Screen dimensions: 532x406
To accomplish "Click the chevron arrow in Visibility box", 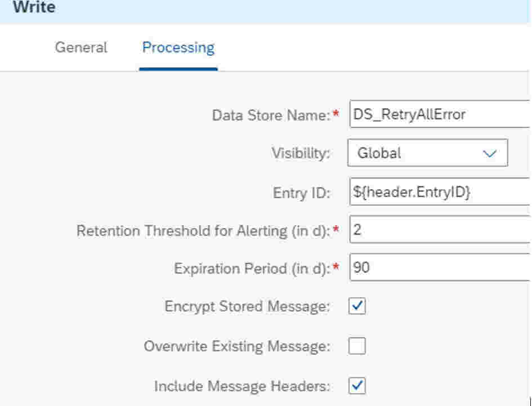I will point(490,153).
